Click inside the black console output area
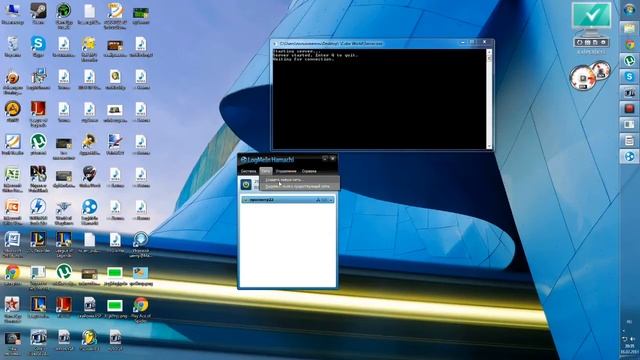This screenshot has height=360, width=640. 379,99
